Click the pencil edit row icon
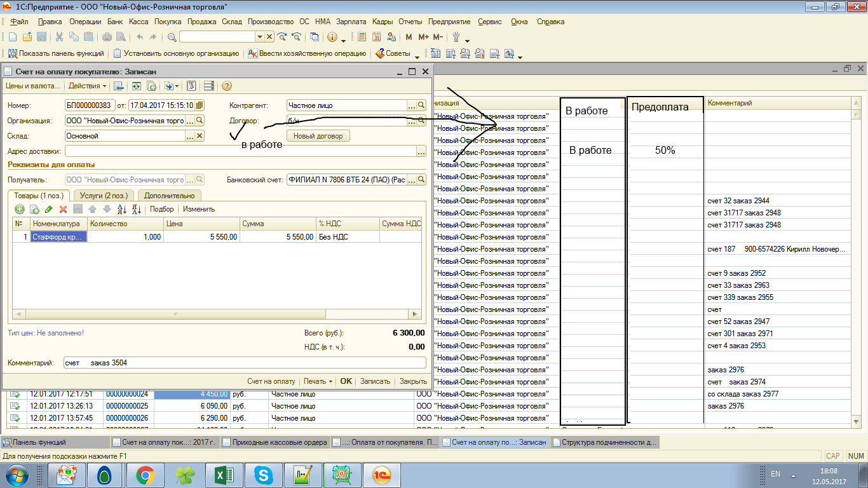 pyautogui.click(x=49, y=209)
